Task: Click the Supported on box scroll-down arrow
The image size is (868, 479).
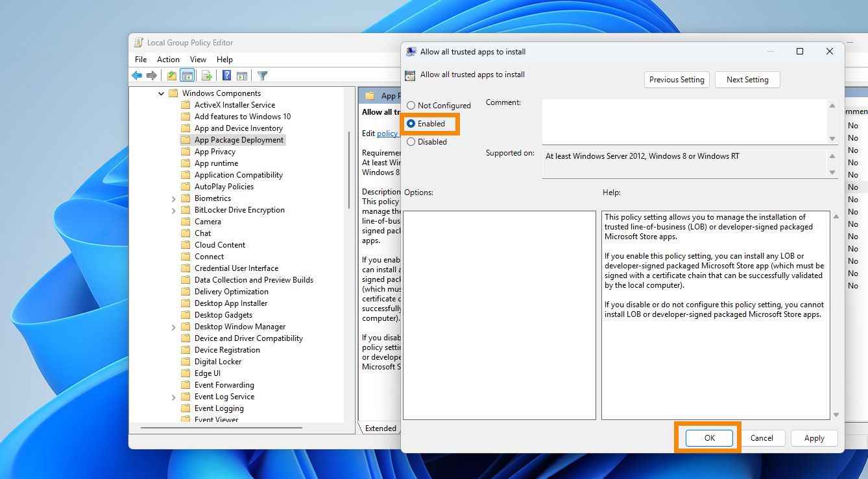Action: coord(832,172)
